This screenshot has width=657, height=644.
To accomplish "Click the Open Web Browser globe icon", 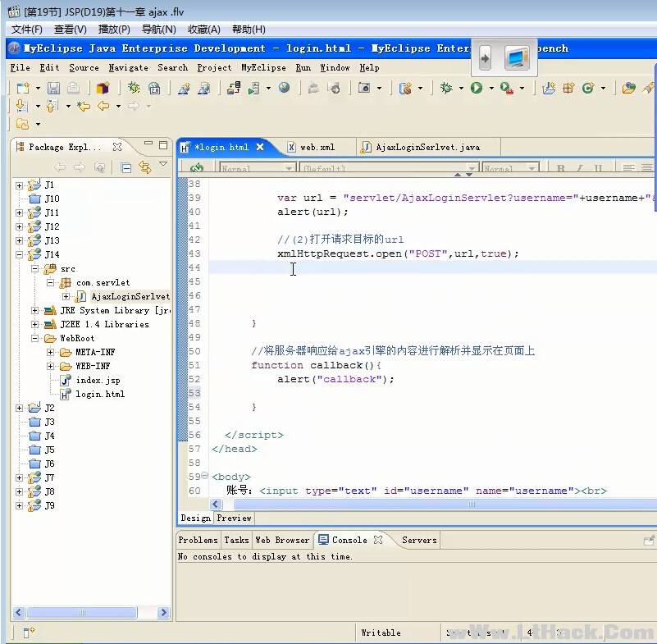I will click(284, 88).
